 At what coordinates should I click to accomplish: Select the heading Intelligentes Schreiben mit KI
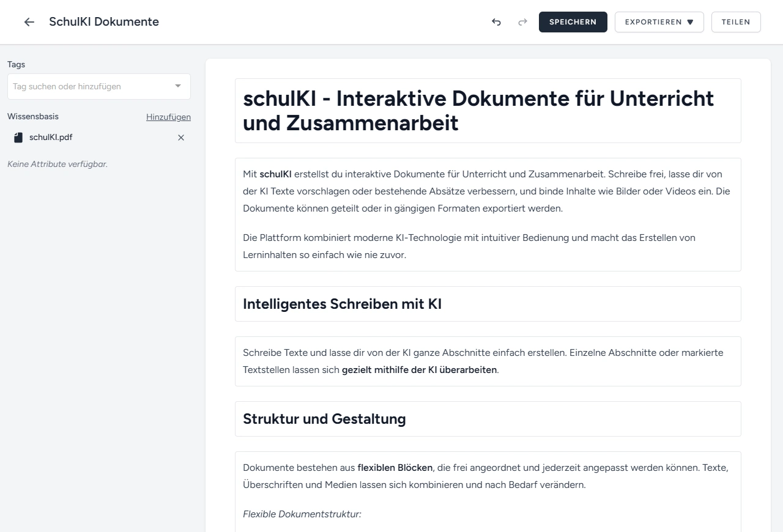pos(342,304)
